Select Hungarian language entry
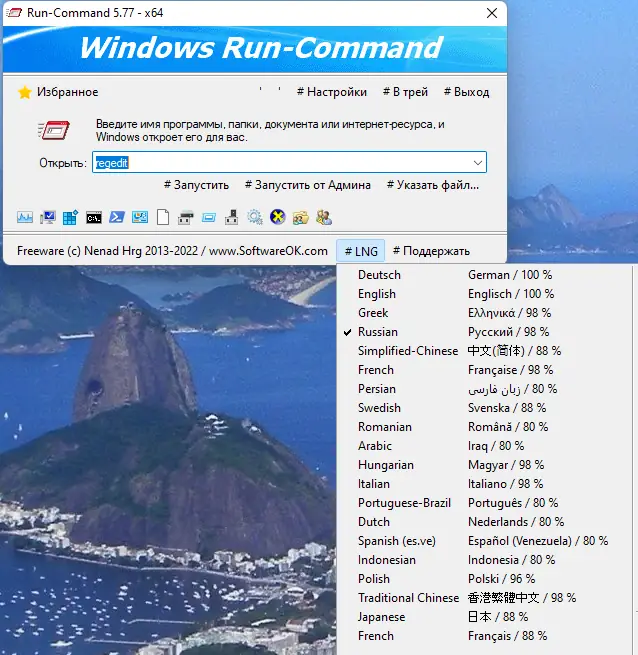The height and width of the screenshot is (655, 638). coord(485,465)
